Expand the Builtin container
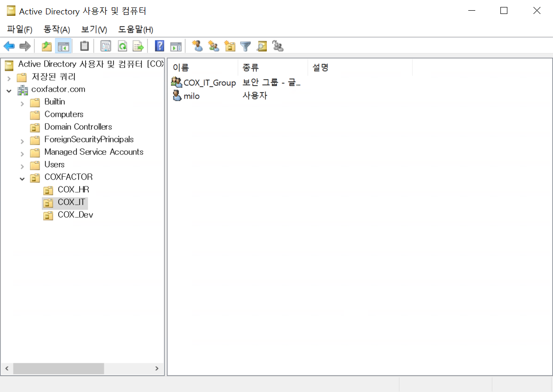Image resolution: width=553 pixels, height=392 pixels. pos(22,104)
